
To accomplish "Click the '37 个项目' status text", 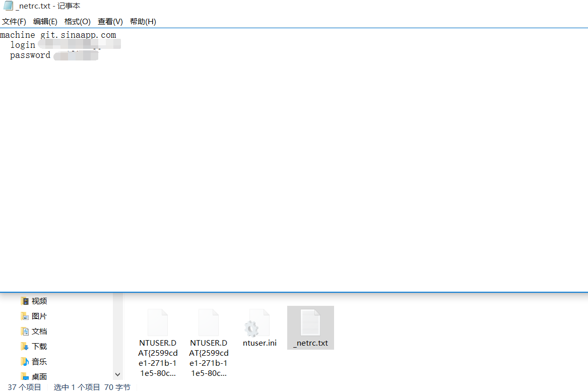I will click(24, 387).
